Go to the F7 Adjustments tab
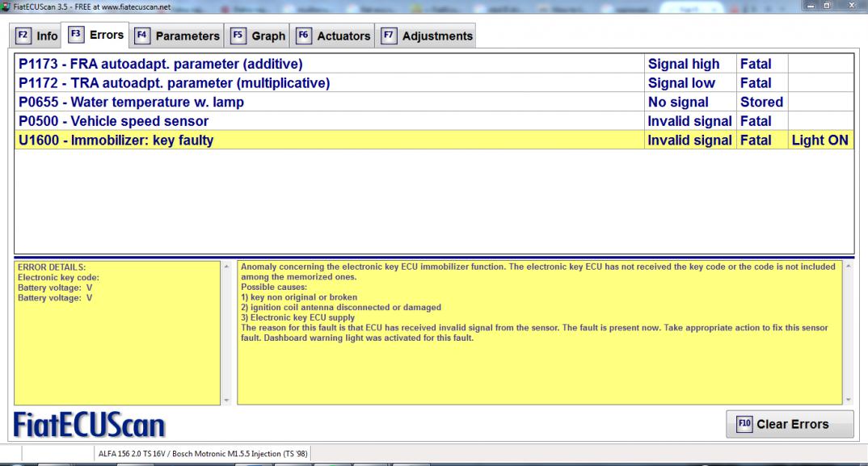This screenshot has height=466, width=868. pos(428,36)
